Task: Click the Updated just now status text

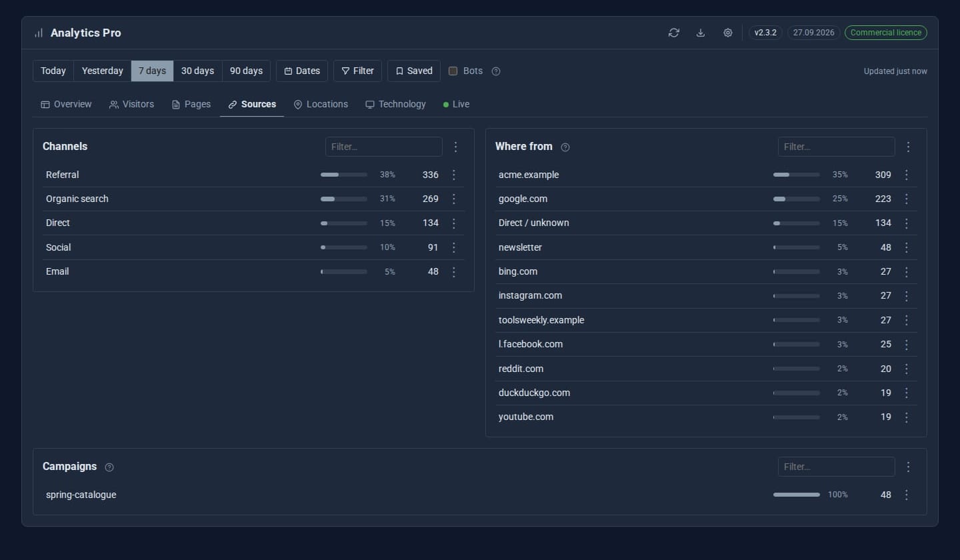Action: [895, 71]
